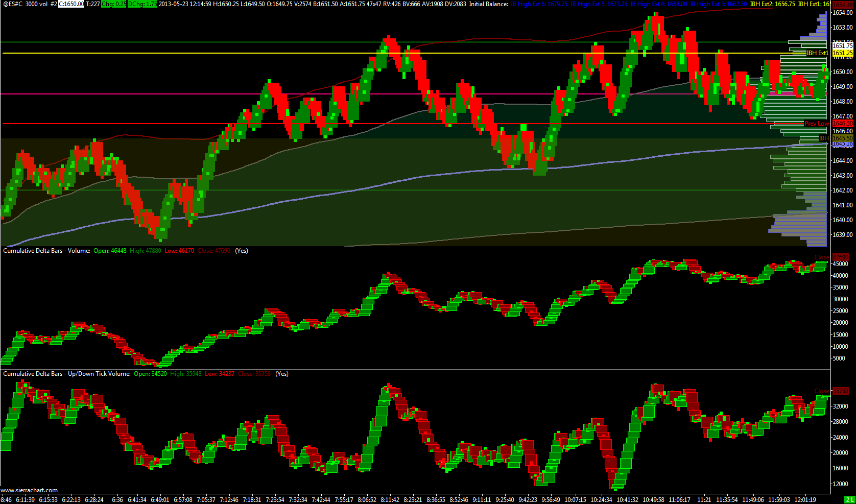856x504 pixels.
Task: Click the 7:05:37 time axis label
Action: (205, 500)
